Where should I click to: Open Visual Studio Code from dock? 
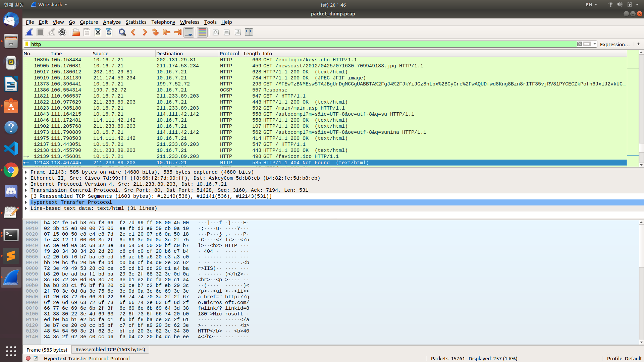point(11,148)
